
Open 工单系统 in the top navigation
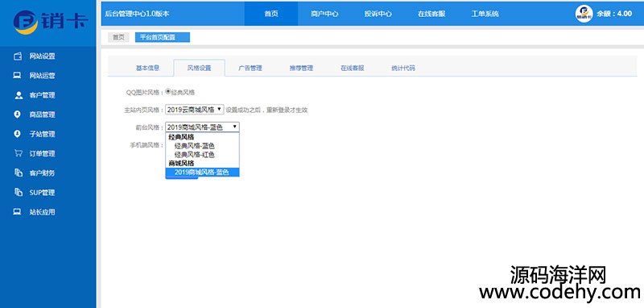click(485, 14)
